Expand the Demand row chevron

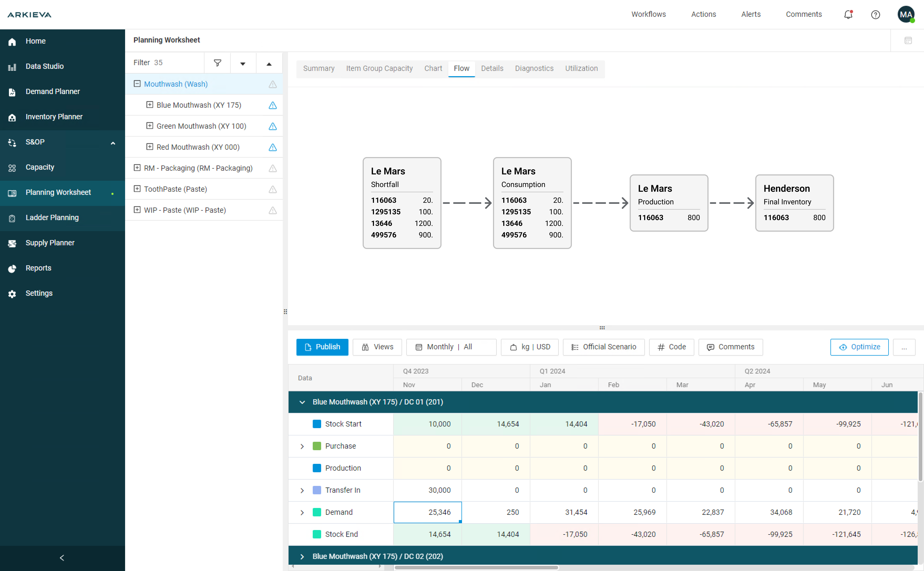[302, 512]
